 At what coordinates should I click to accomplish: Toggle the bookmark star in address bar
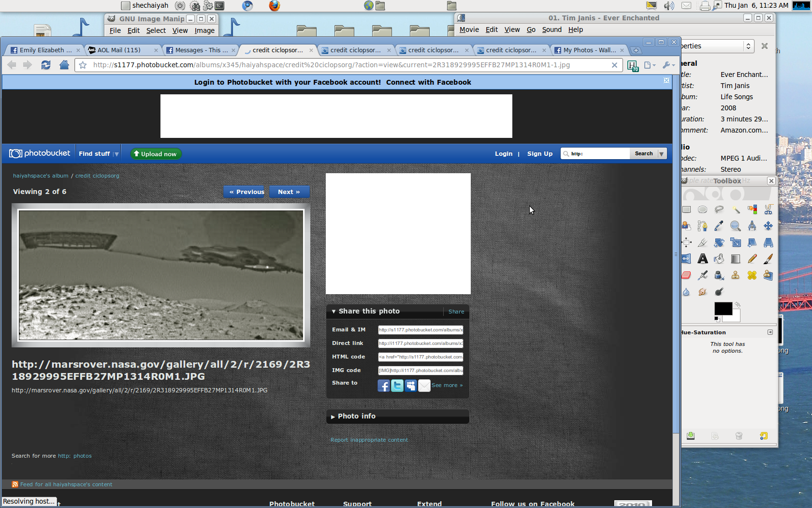83,65
